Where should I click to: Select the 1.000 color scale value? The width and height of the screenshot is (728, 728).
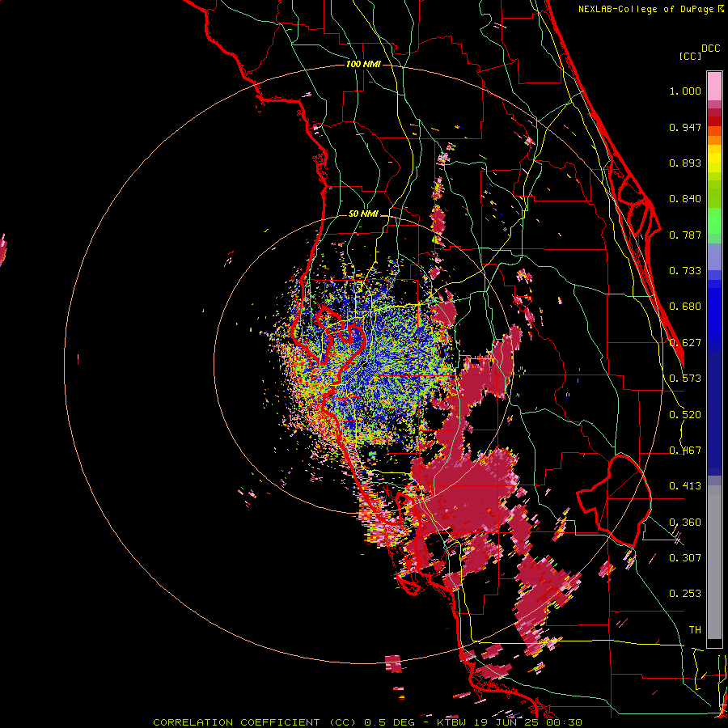tap(685, 91)
